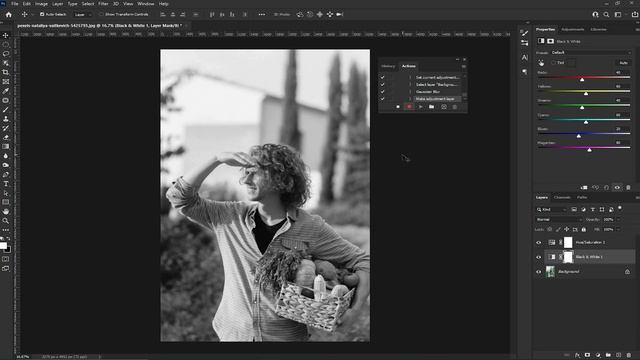Reset adjustment defaults in Properties
The width and height of the screenshot is (640, 360).
607,187
